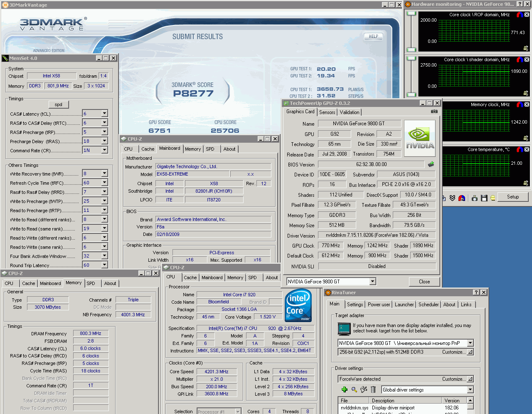
Task: Click lock icon on Core temperature graph
Action: (526, 183)
